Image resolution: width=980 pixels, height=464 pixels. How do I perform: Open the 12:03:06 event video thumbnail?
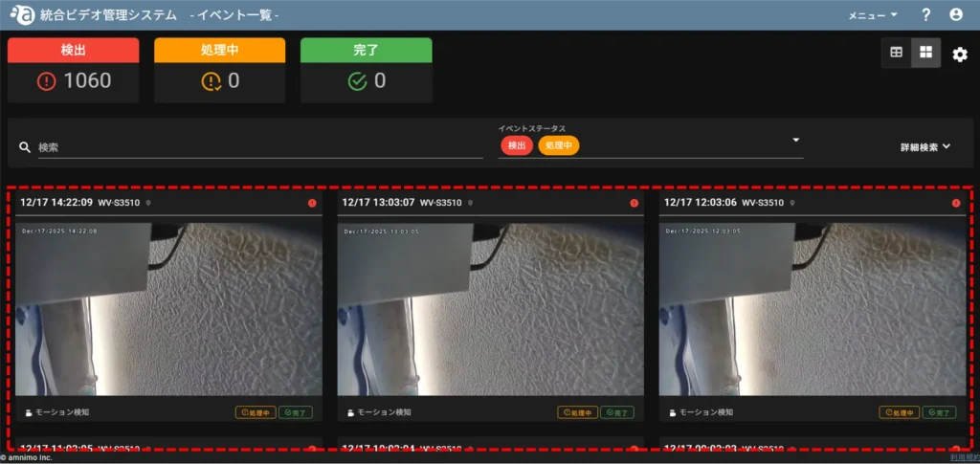(x=811, y=308)
